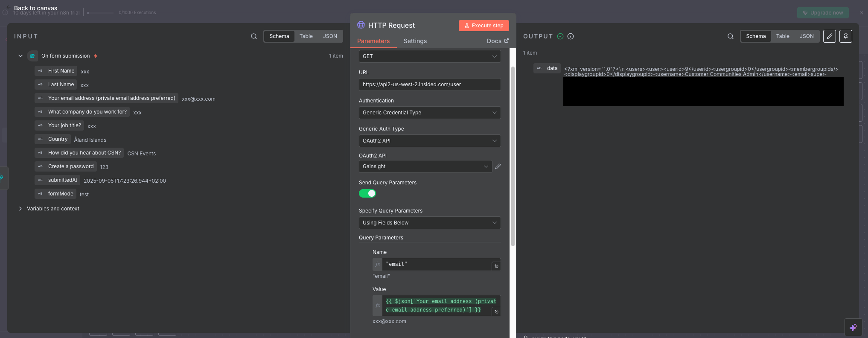Click the First Name field pill
Viewport: 868px width, 338px height.
click(x=56, y=71)
